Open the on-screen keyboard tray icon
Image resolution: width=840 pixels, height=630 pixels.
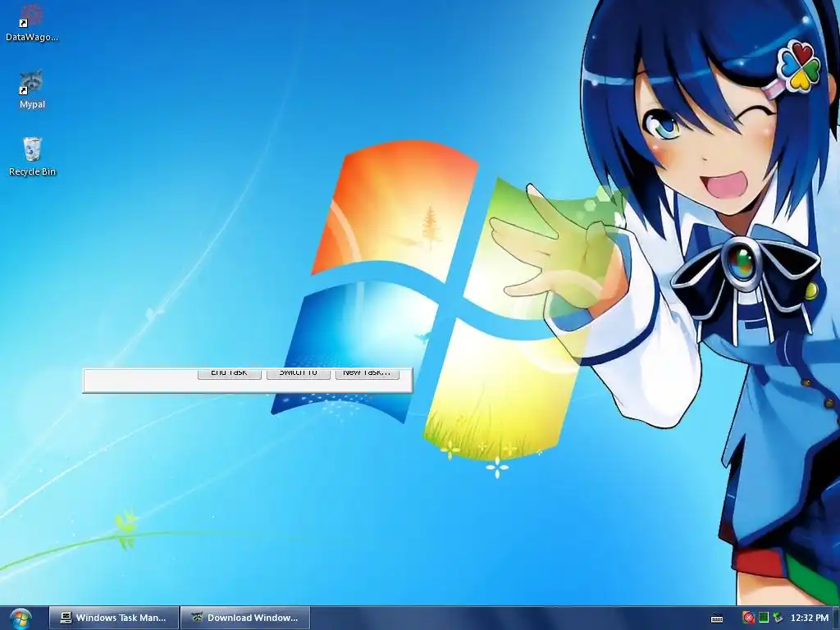[717, 619]
